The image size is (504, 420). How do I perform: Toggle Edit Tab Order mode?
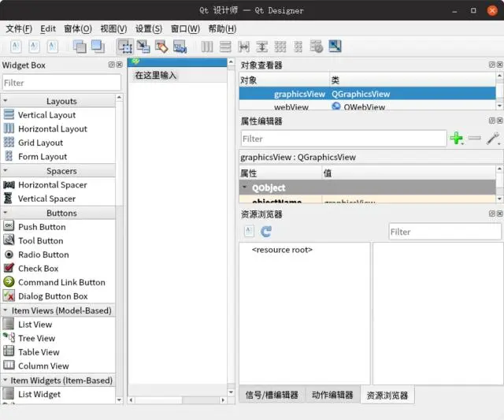tap(180, 46)
